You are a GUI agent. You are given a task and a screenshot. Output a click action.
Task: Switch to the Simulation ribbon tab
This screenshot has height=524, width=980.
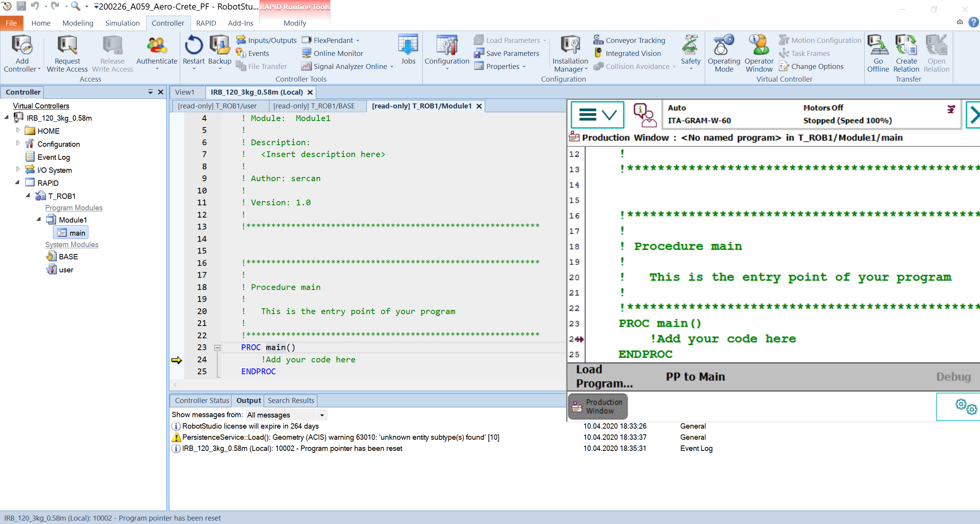[122, 23]
